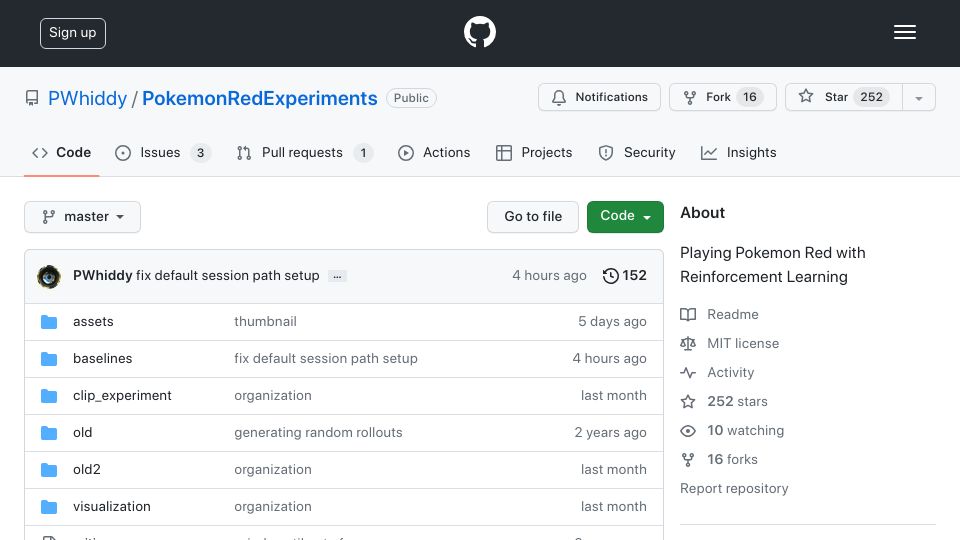Image resolution: width=960 pixels, height=540 pixels.
Task: Open the green Code dropdown
Action: pos(625,217)
